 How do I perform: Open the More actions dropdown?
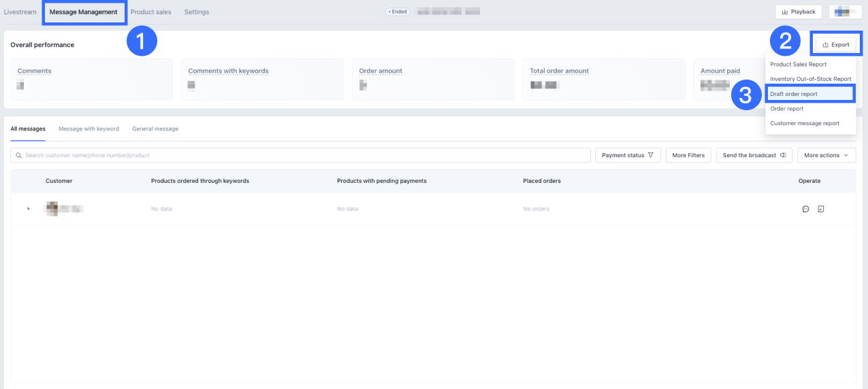tap(826, 155)
